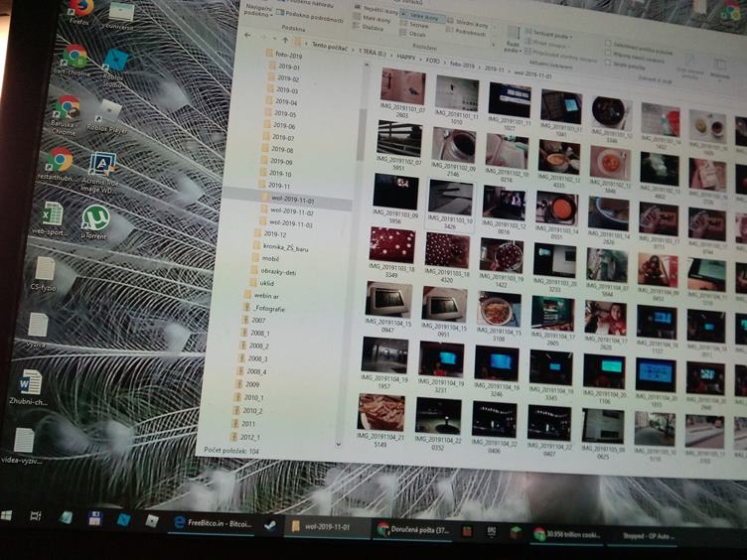Open the CS-fyzio document on desktop
Viewport: 747px width, 560px height.
point(44,273)
